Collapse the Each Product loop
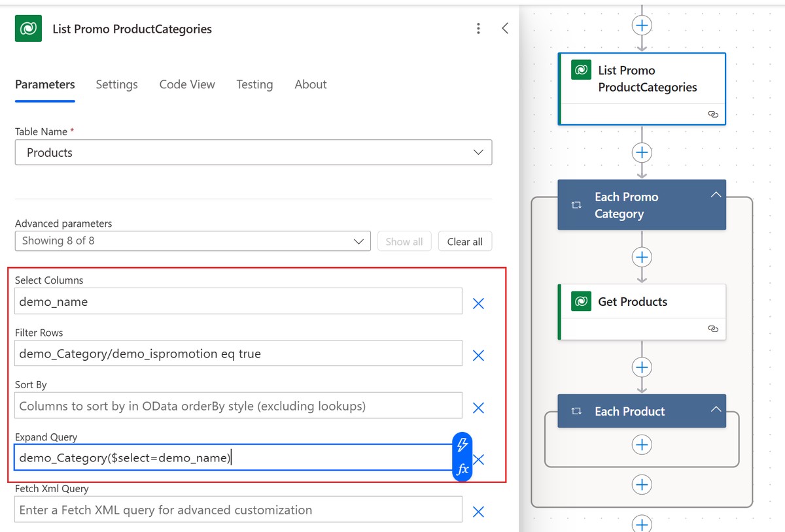 click(x=716, y=409)
